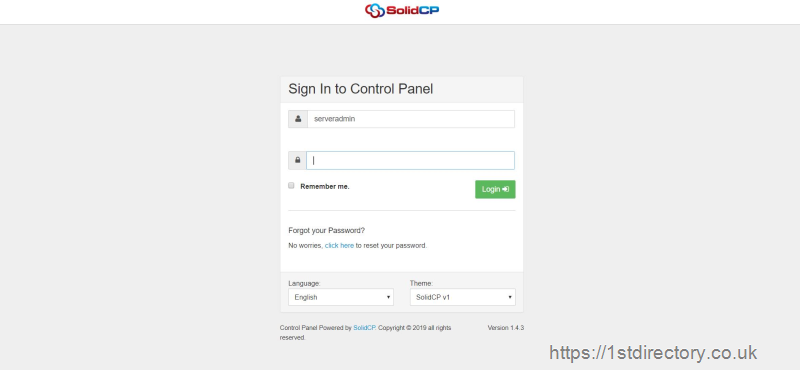Click the SolidCP logo at top
Viewport: 800px width, 370px height.
(x=402, y=10)
